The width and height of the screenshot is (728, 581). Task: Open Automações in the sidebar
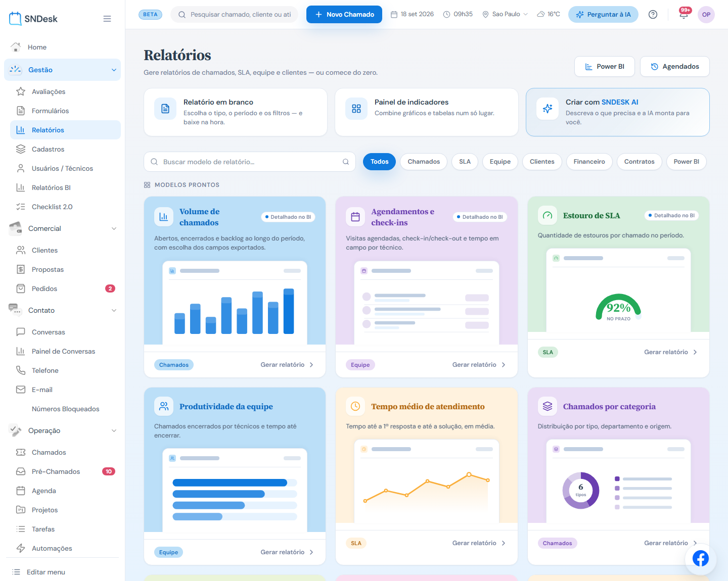pos(65,548)
